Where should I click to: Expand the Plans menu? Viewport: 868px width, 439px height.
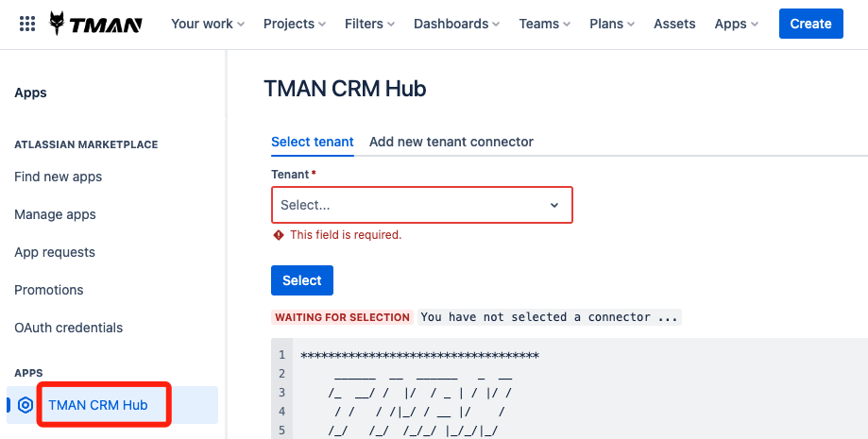coord(612,24)
